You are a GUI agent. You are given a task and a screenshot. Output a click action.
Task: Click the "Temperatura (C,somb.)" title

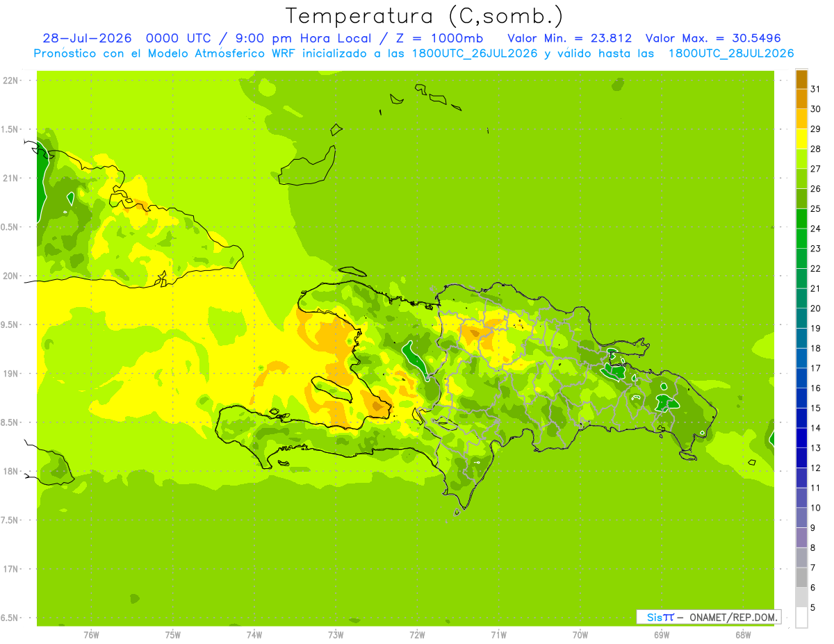pyautogui.click(x=424, y=16)
